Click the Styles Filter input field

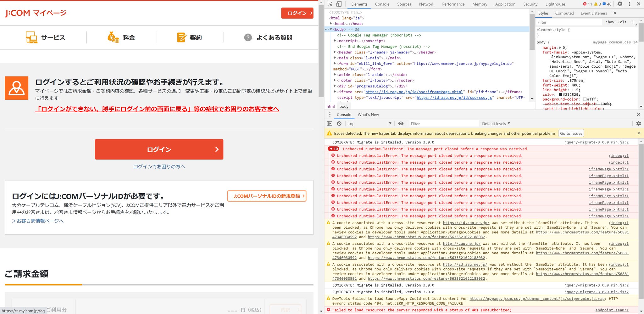pos(569,22)
